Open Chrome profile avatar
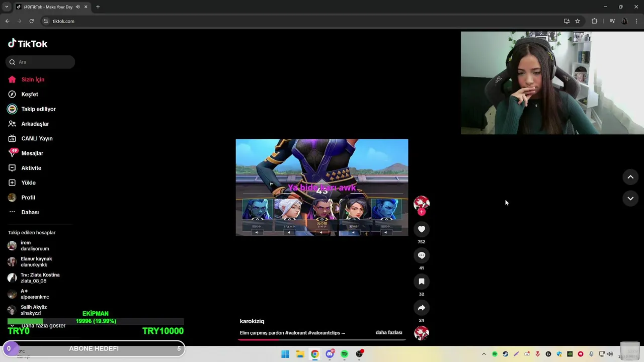This screenshot has height=362, width=644. [x=624, y=21]
